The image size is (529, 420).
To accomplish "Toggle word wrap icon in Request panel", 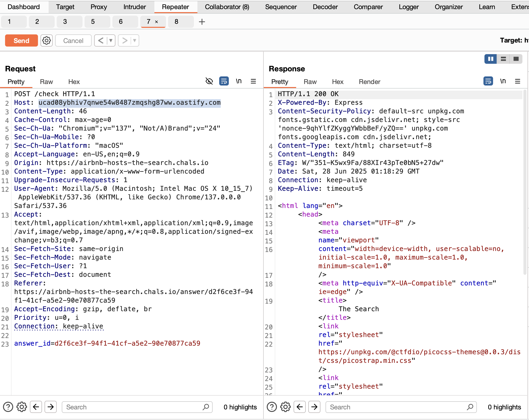I will pos(224,81).
